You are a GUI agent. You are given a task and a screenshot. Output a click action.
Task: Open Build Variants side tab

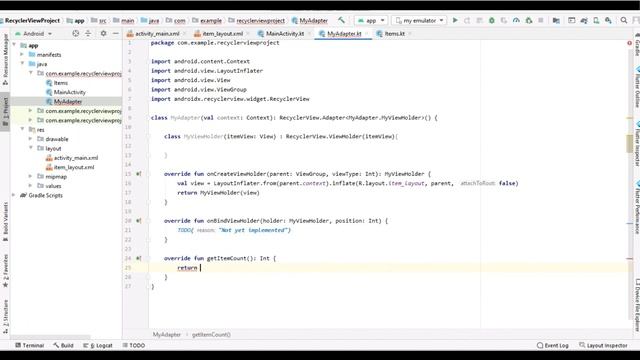click(x=5, y=222)
